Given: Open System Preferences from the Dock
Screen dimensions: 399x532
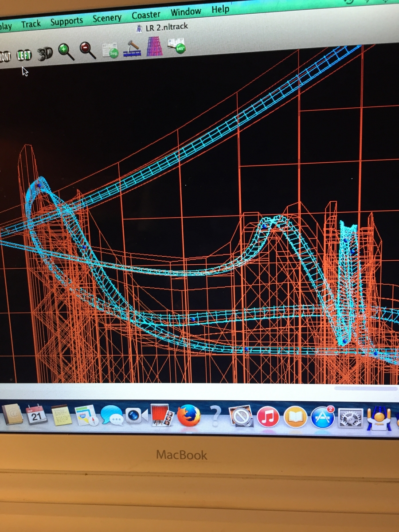Looking at the screenshot, I should tap(351, 418).
